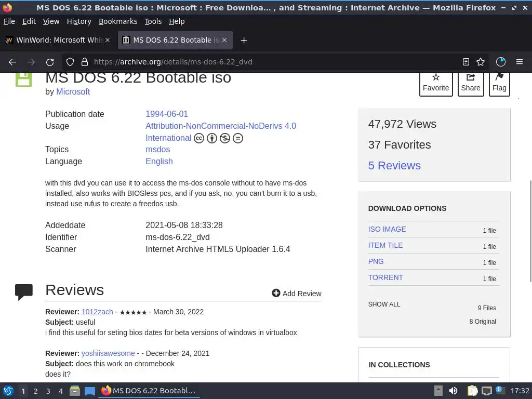The image size is (532, 399).
Task: Click the Add Review plus icon
Action: (276, 293)
